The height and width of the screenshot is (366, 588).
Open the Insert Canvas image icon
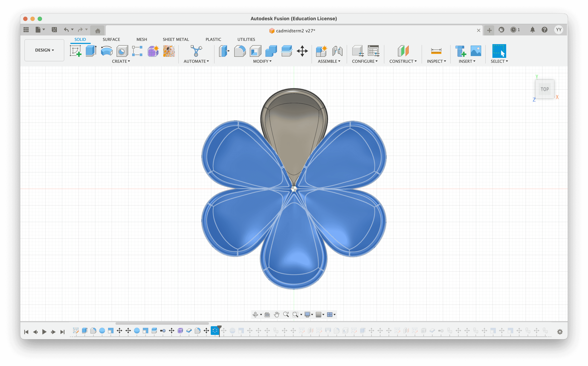pos(476,51)
